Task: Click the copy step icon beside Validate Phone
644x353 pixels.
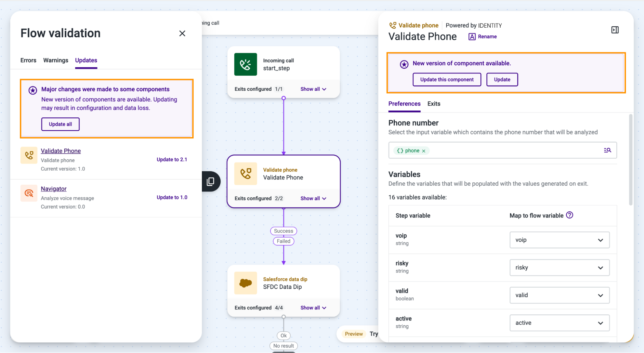Action: tap(210, 181)
